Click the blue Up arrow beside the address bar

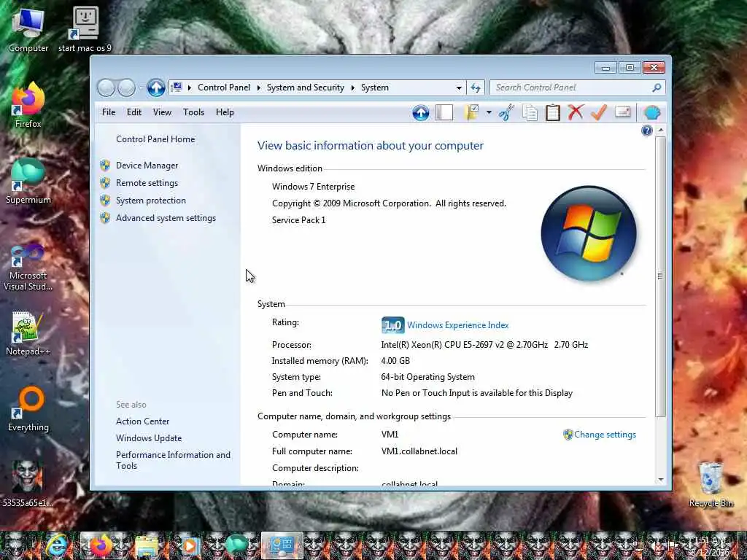pyautogui.click(x=156, y=87)
